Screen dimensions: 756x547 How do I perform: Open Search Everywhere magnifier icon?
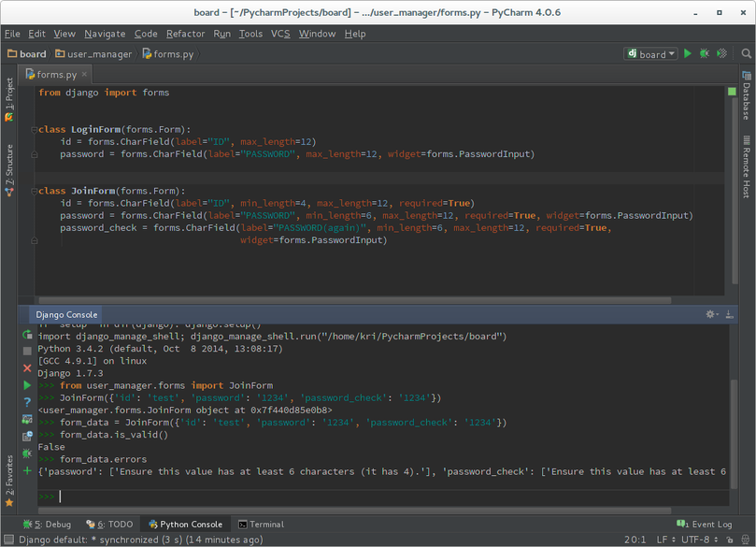point(746,53)
